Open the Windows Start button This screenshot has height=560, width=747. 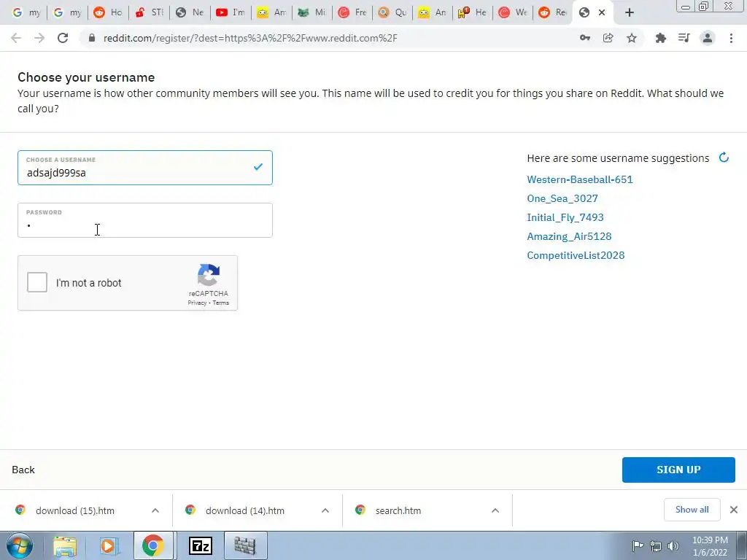(x=20, y=545)
